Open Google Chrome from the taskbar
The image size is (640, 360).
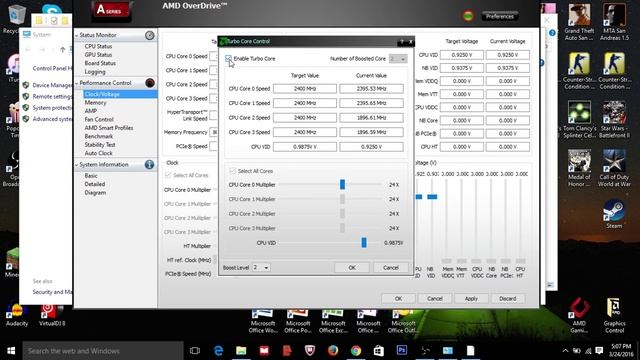coord(356,351)
